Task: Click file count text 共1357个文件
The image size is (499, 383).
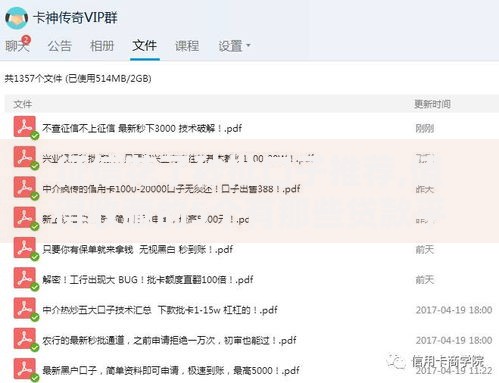Action: point(33,79)
